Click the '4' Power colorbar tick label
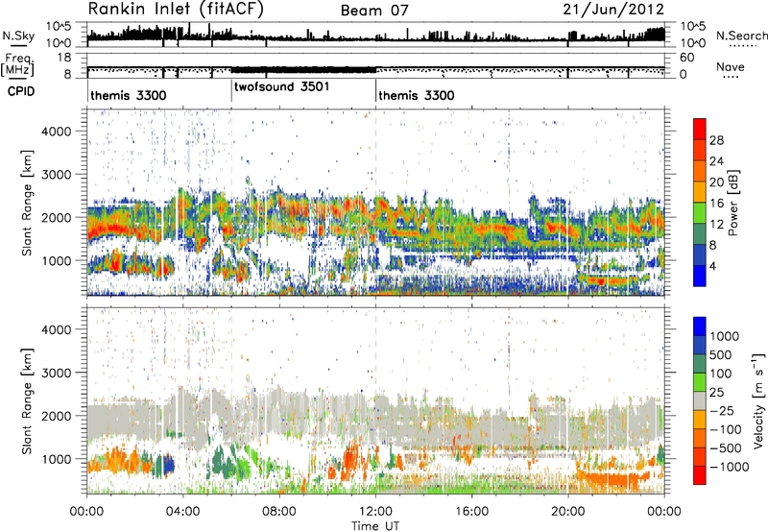 pos(713,267)
